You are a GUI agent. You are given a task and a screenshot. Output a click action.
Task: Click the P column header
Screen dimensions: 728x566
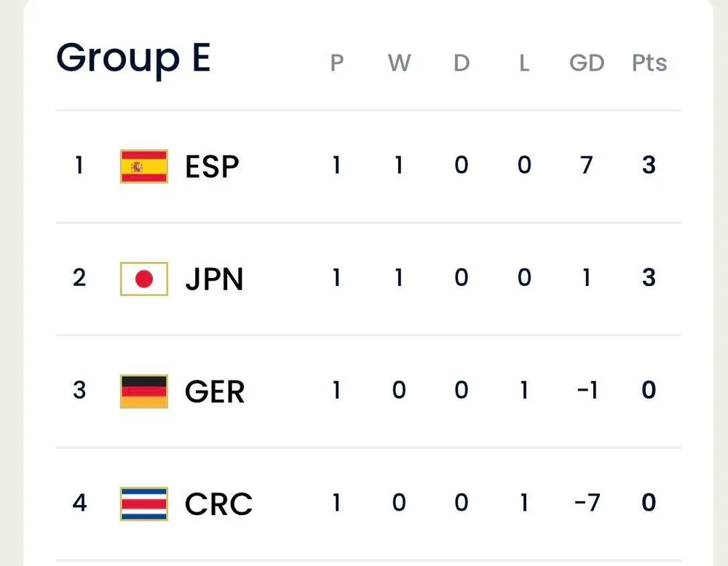click(x=336, y=63)
